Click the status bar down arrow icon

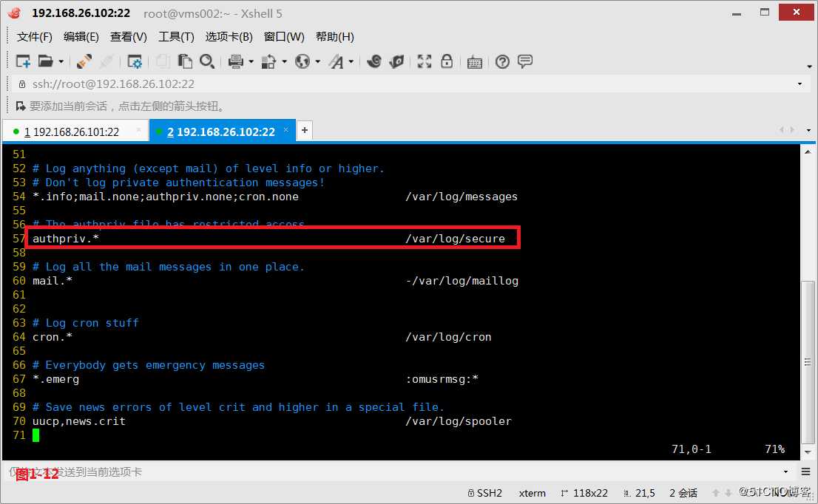(x=729, y=492)
